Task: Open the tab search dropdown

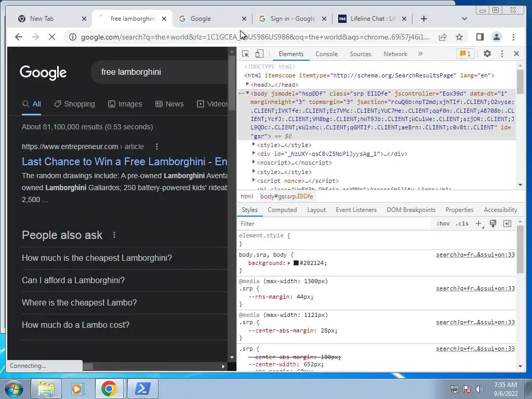Action: point(464,19)
